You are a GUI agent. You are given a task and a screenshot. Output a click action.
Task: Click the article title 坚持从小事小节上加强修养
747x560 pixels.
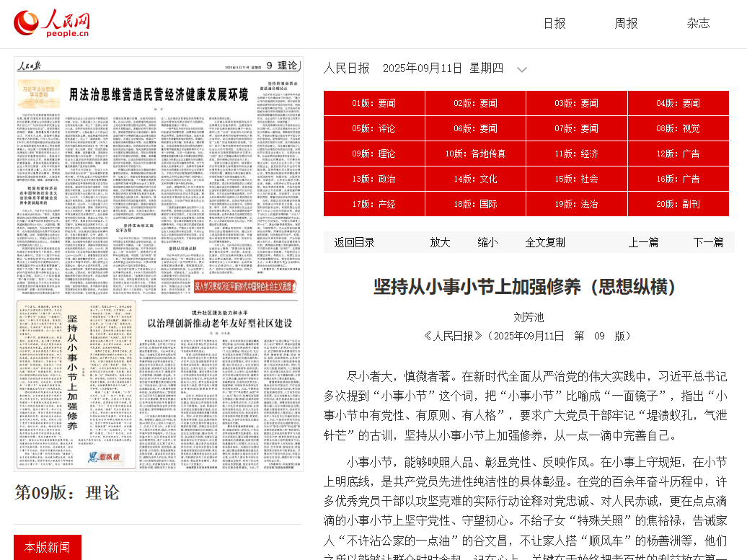tap(524, 287)
